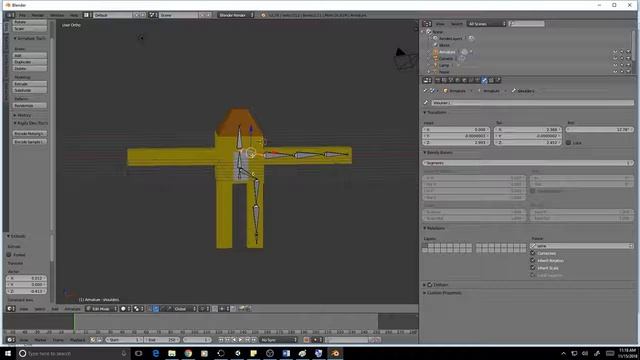Click the Camera object icon in outliner
This screenshot has height=360, width=640.
click(x=436, y=58)
